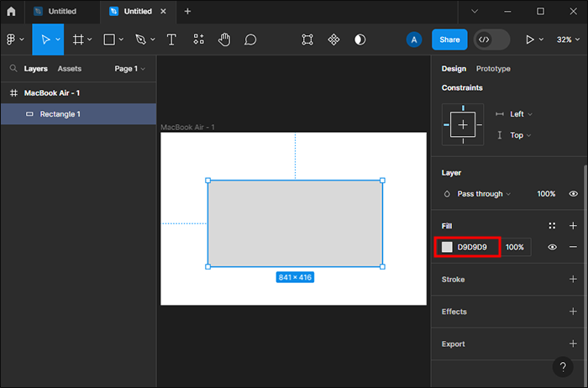
Task: Toggle Layer visibility eye icon
Action: tap(573, 194)
